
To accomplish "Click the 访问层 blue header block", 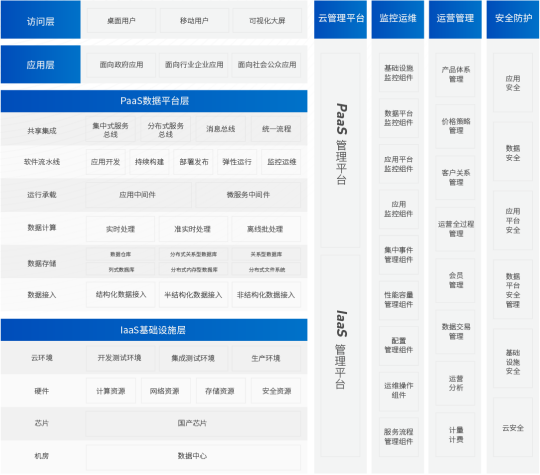I will coord(41,20).
